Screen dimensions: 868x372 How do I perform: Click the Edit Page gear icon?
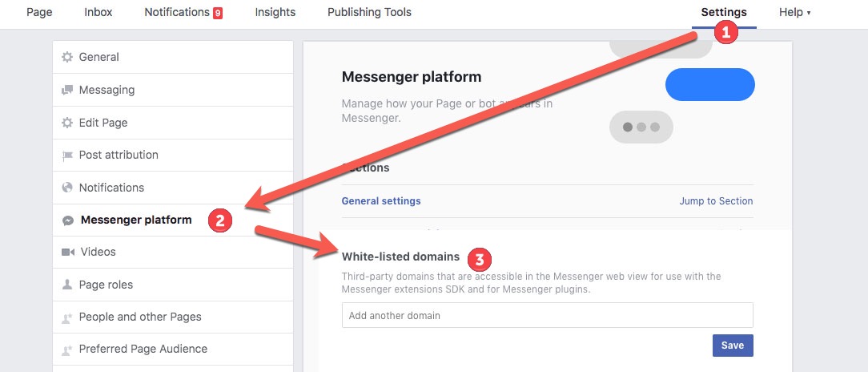67,123
